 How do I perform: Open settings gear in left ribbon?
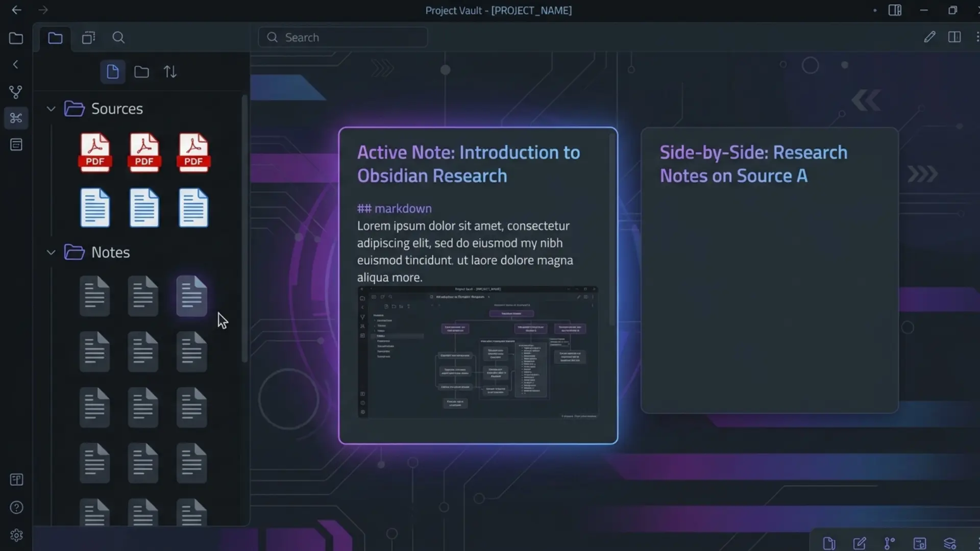(x=16, y=535)
